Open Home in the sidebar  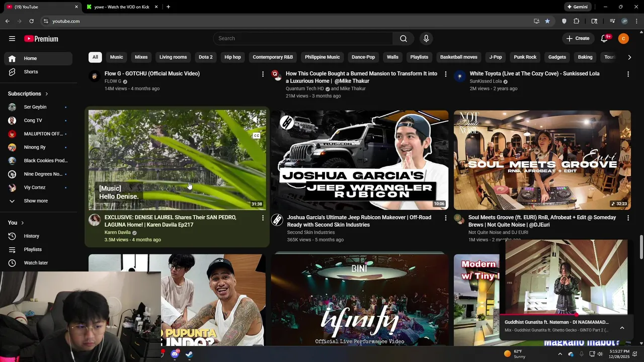38,58
